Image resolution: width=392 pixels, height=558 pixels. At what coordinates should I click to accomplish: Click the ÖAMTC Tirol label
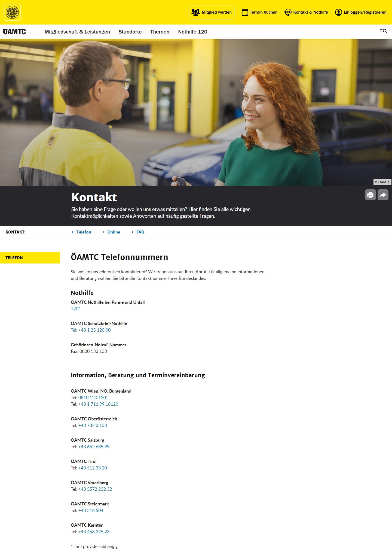pos(84,461)
